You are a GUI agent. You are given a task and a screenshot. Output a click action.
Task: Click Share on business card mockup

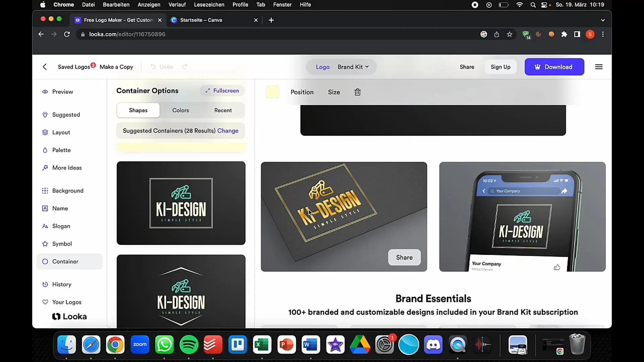tap(404, 257)
